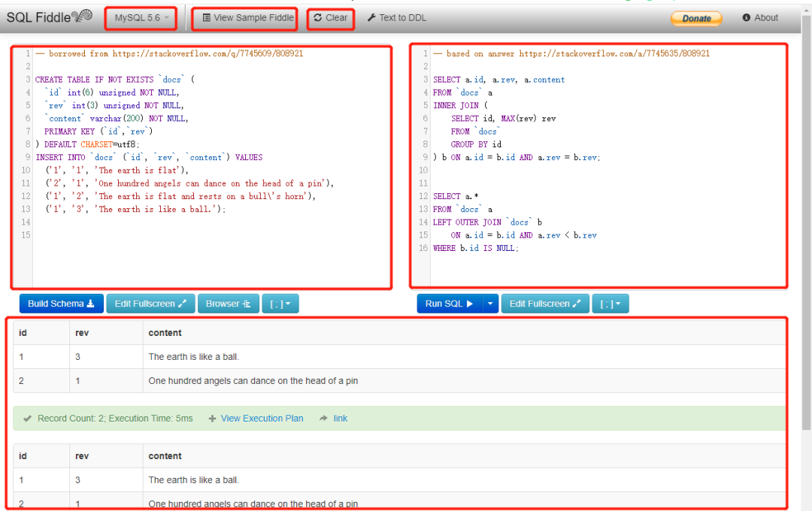The width and height of the screenshot is (812, 511).
Task: Click Build Schema button
Action: (x=61, y=304)
